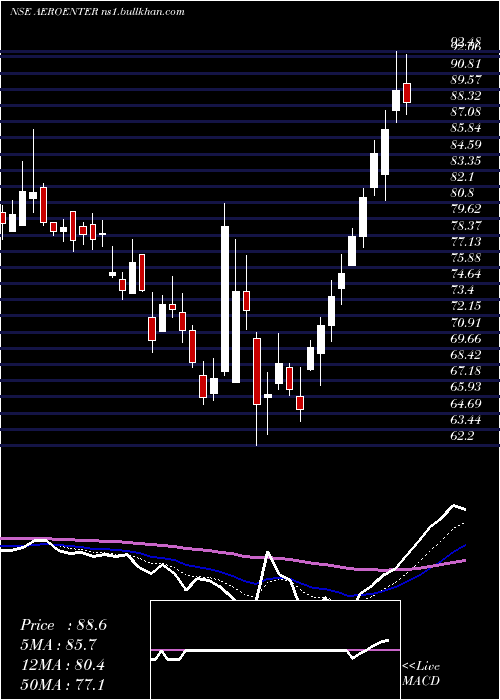Screen dimensions: 500x700
Task: Select the 83.35 price axis label
Action: coord(466,160)
